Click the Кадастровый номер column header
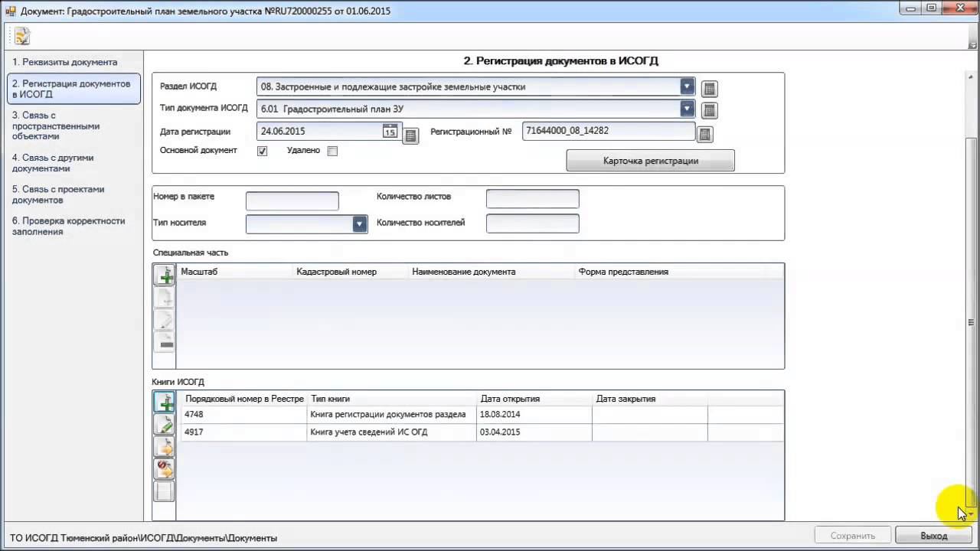 336,272
